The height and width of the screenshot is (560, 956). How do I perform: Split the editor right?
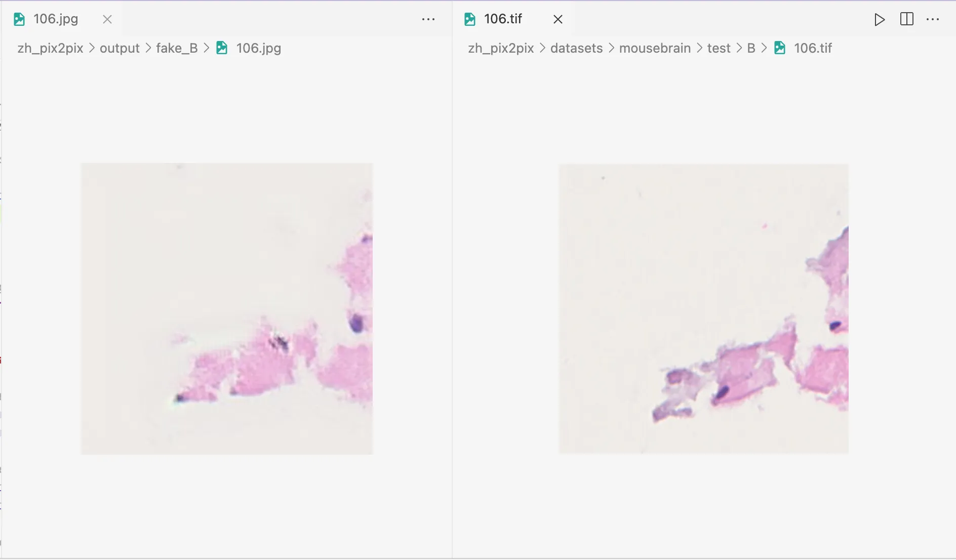907,19
